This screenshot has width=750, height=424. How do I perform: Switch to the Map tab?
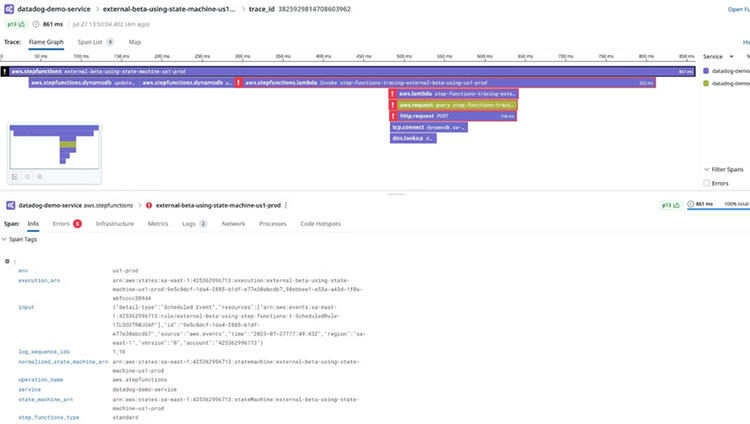click(x=135, y=42)
